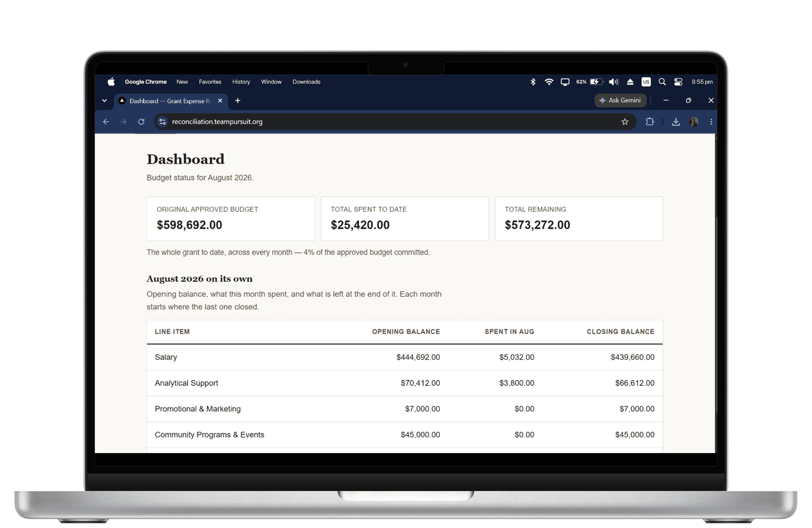This screenshot has width=812, height=528.
Task: Bookmark this page with the star
Action: pos(625,122)
